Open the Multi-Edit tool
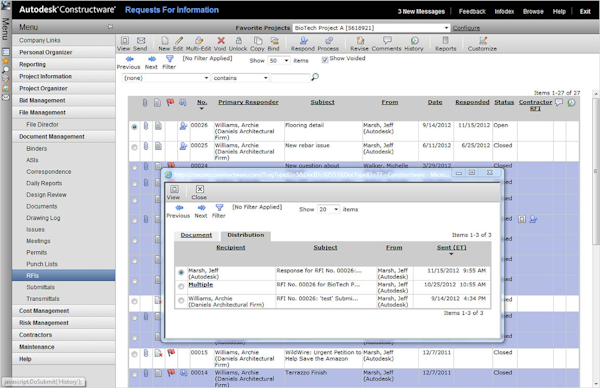The image size is (600, 388). [199, 41]
